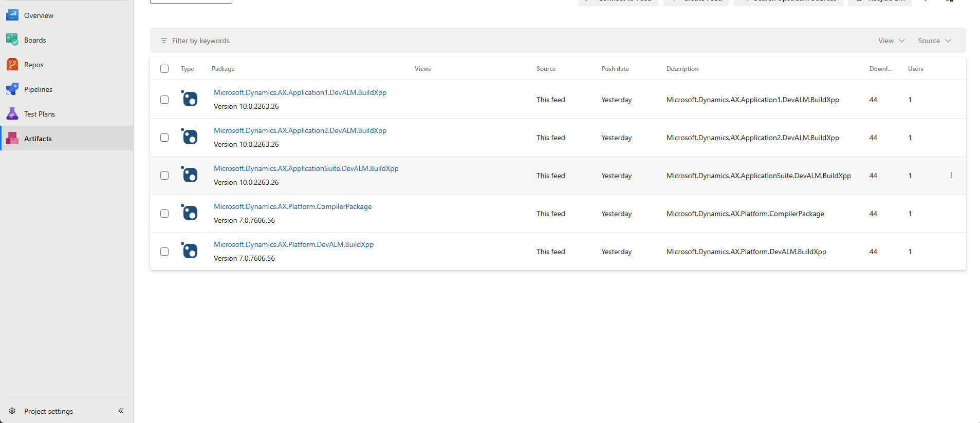Check the Application1.DevALM.BuildXpp package checkbox
This screenshot has height=423, width=980.
(x=164, y=100)
